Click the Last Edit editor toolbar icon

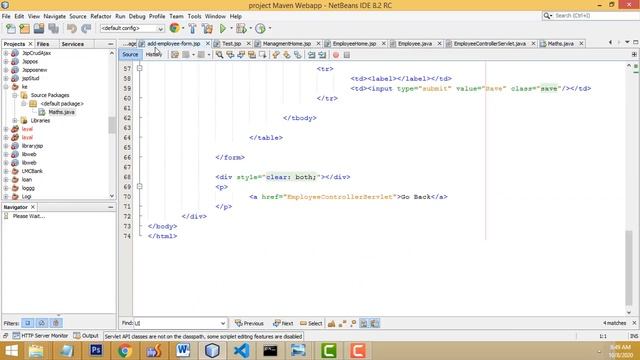pyautogui.click(x=175, y=55)
